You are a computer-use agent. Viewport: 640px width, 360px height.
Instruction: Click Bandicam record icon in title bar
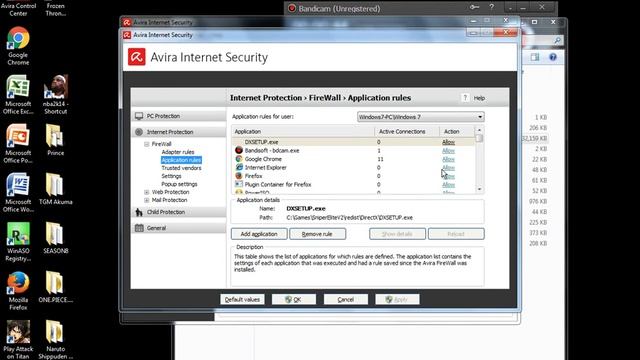292,8
